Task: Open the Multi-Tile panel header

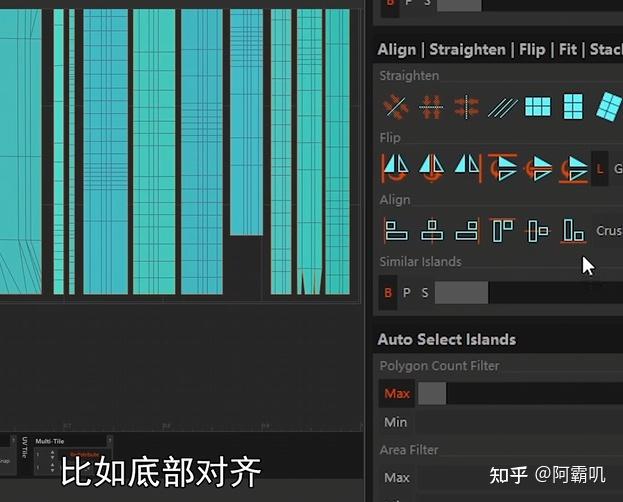Action: [70, 441]
